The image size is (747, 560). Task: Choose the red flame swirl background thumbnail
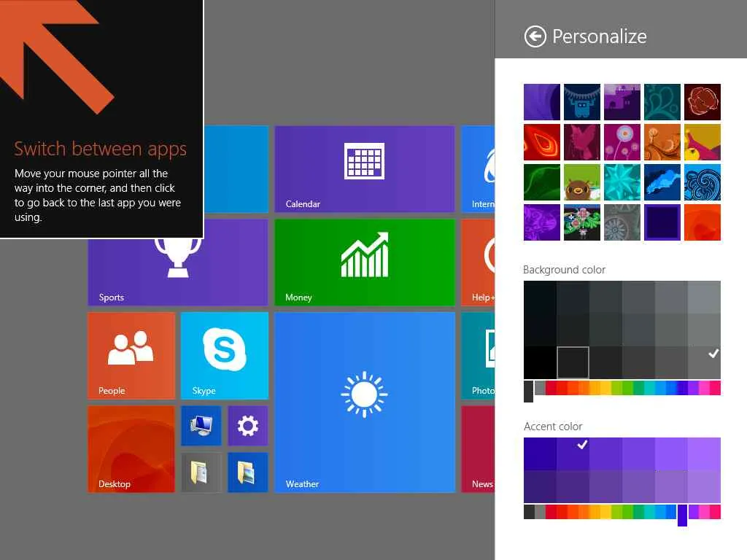(542, 142)
